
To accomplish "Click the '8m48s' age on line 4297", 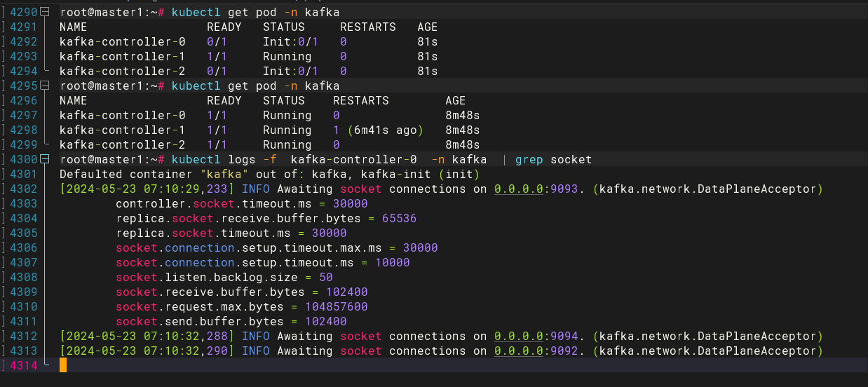I will 463,115.
